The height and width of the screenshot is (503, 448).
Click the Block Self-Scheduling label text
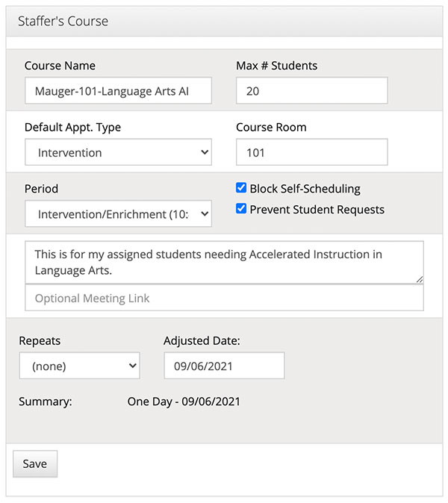pyautogui.click(x=305, y=189)
